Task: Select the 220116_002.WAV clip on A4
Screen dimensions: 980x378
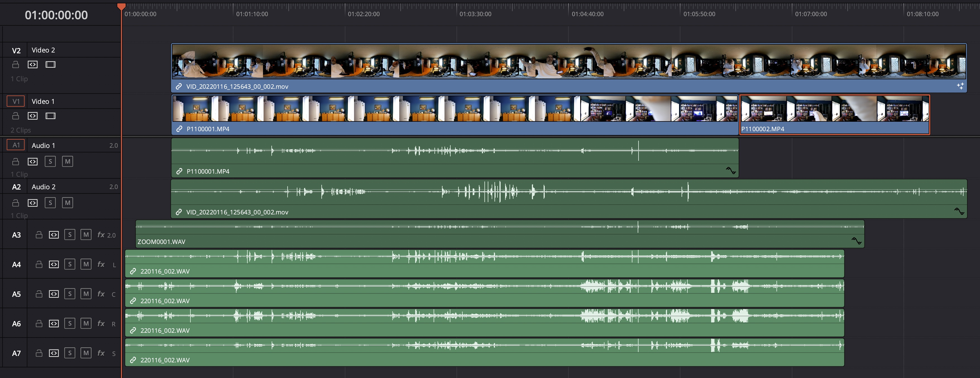Action: tap(485, 264)
